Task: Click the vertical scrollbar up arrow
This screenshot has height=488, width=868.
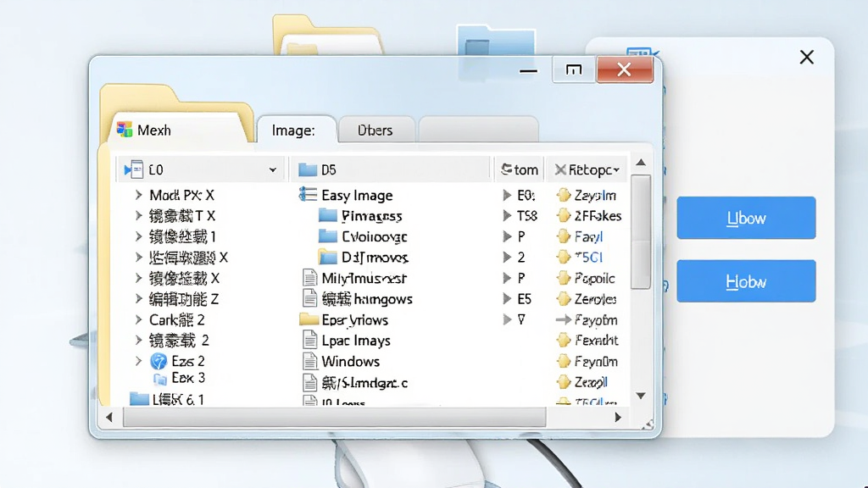Action: pyautogui.click(x=641, y=162)
